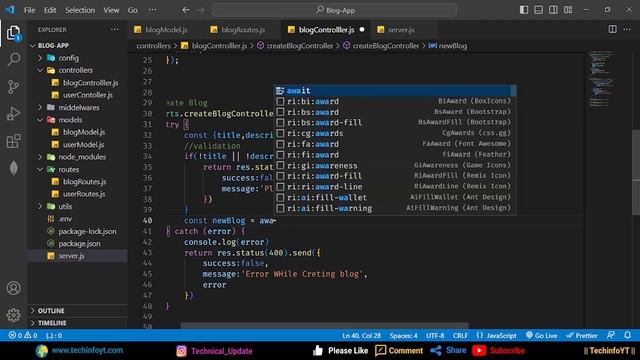Open the View menu
Viewport: 640px width, 360px height.
(x=111, y=10)
